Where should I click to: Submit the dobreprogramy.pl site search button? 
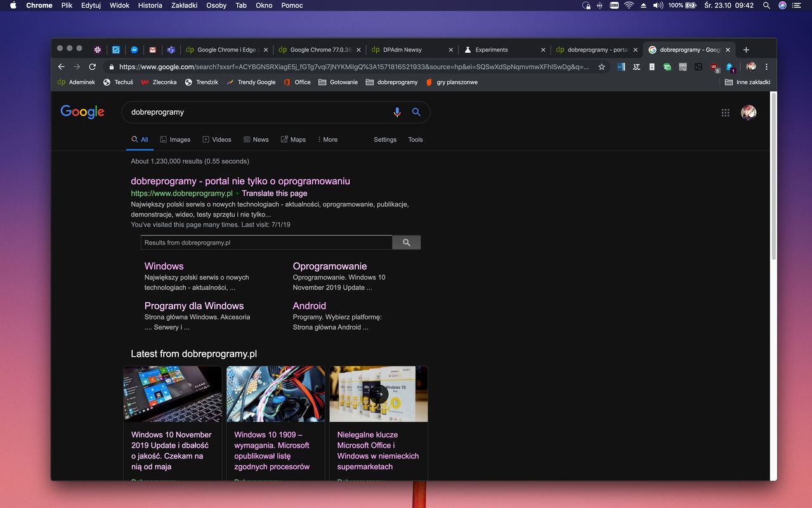pyautogui.click(x=407, y=243)
